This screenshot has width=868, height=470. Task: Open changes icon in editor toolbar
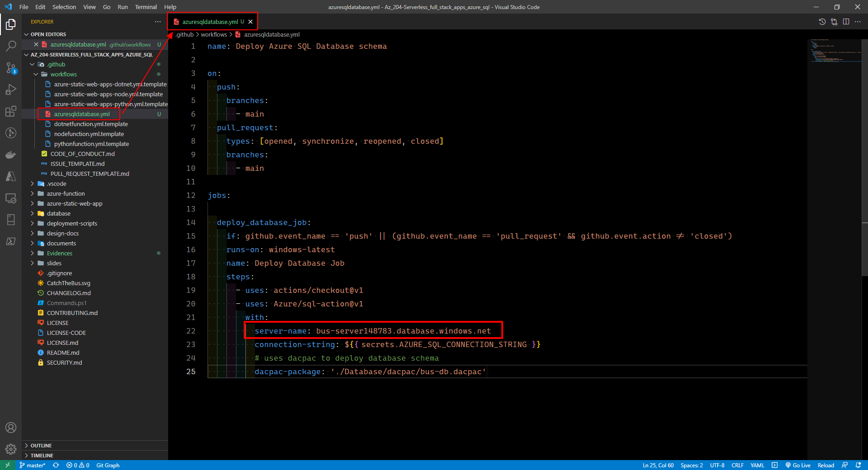834,22
